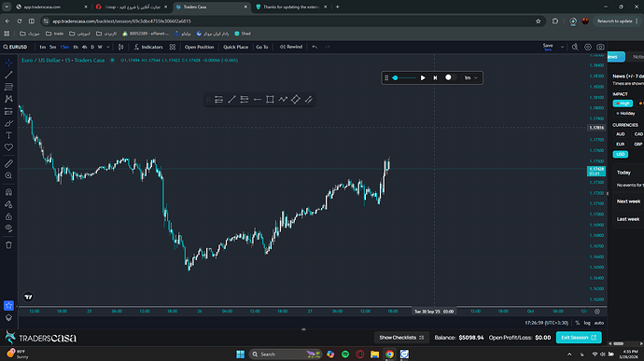
Task: Undo the last chart action
Action: click(x=315, y=48)
